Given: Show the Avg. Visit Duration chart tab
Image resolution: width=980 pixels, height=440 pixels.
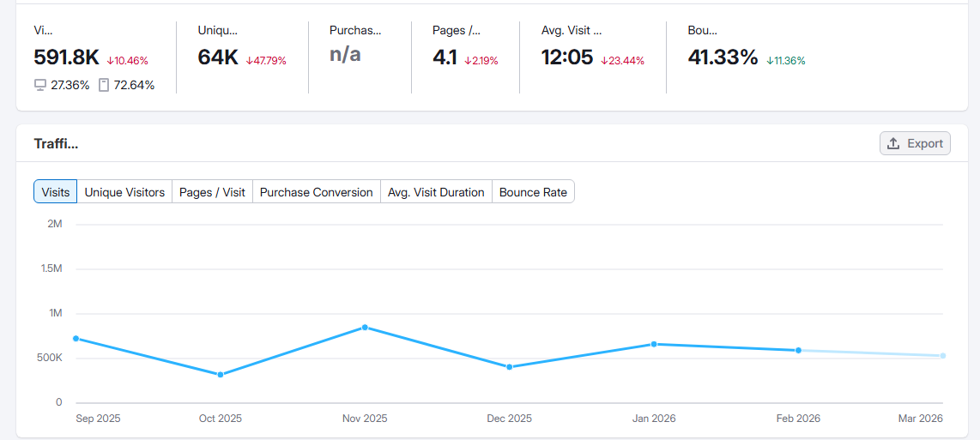Looking at the screenshot, I should click(436, 192).
